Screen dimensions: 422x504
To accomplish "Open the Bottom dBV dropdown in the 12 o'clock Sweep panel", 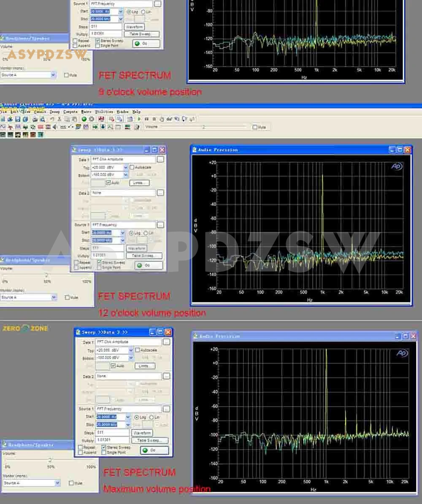I will (x=126, y=174).
